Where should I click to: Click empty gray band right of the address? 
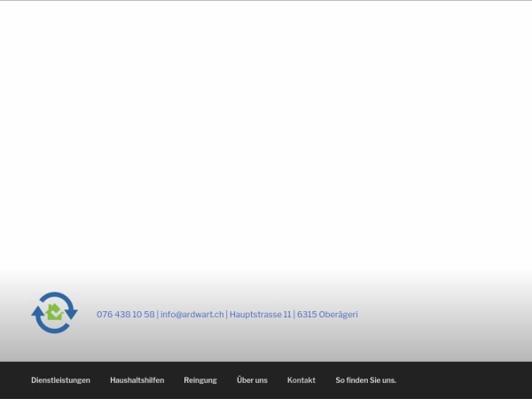click(x=443, y=315)
